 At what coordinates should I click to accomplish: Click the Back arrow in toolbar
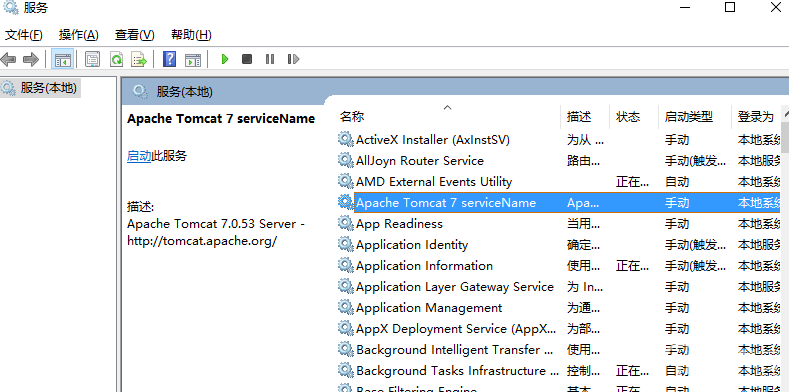(x=9, y=59)
